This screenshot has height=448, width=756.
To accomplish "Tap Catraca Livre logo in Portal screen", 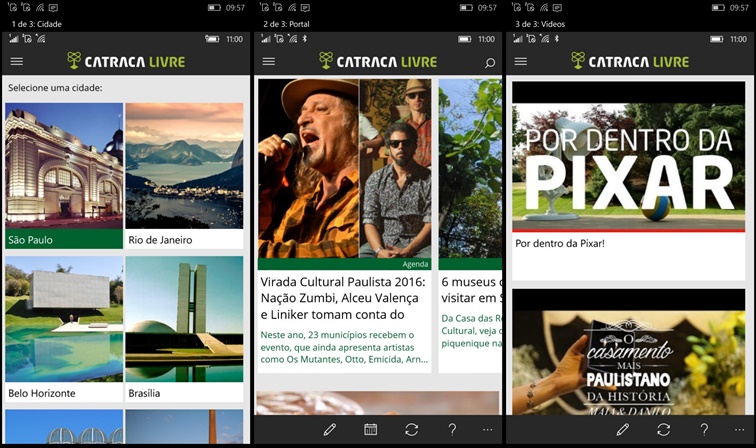I will (x=378, y=61).
